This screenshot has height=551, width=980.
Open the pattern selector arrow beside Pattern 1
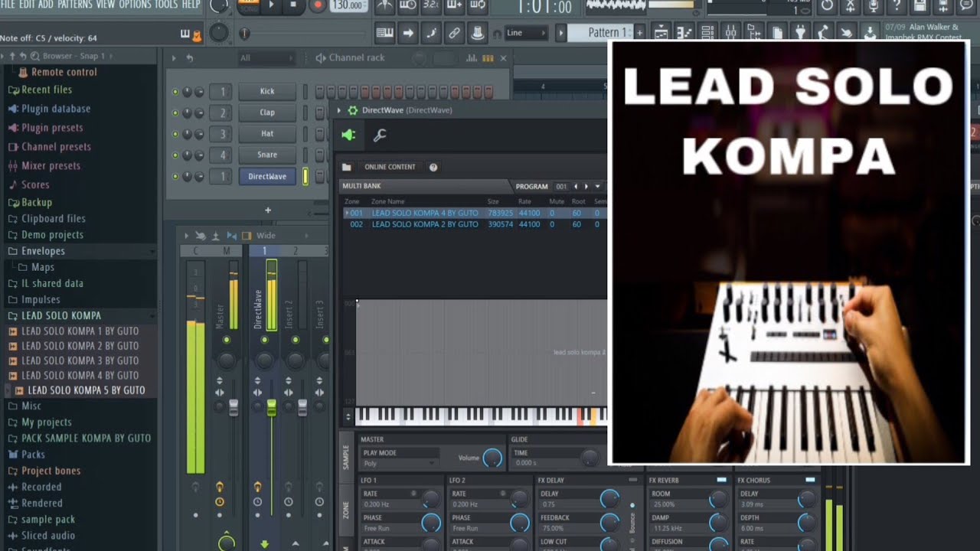click(x=561, y=33)
